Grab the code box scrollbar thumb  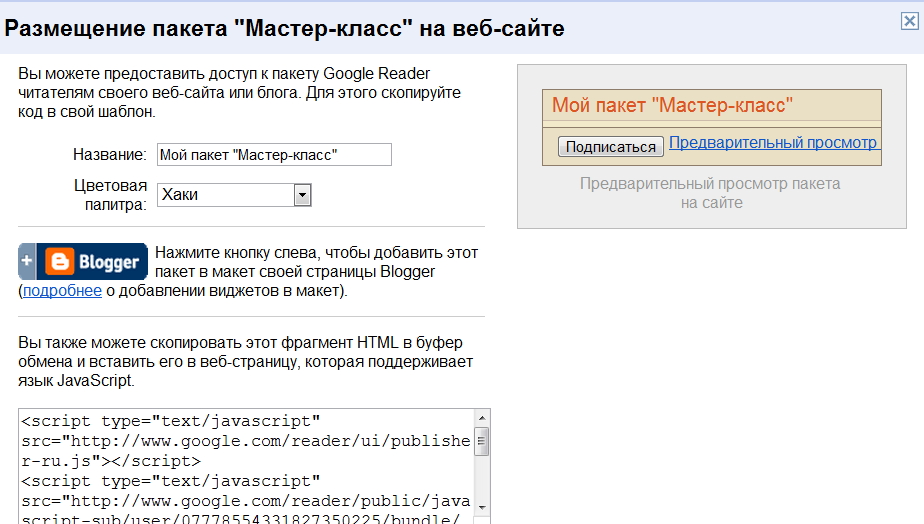tap(482, 442)
